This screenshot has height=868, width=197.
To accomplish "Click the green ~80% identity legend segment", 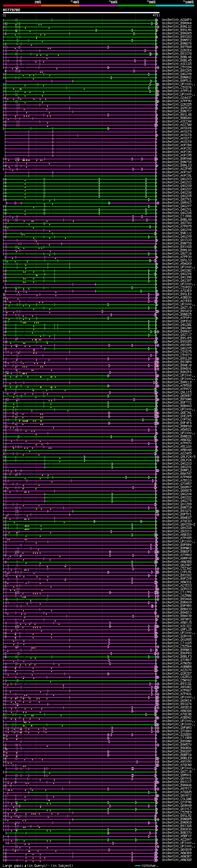I will click(x=137, y=6).
